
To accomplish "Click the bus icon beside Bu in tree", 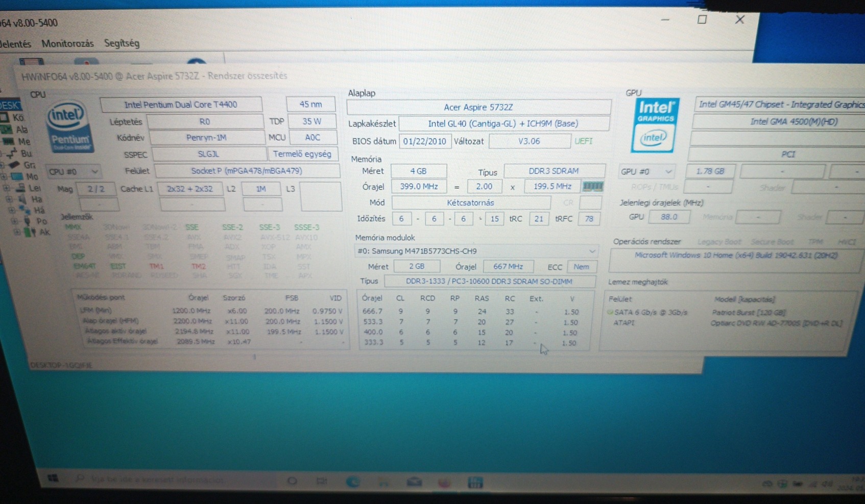I will pyautogui.click(x=11, y=153).
